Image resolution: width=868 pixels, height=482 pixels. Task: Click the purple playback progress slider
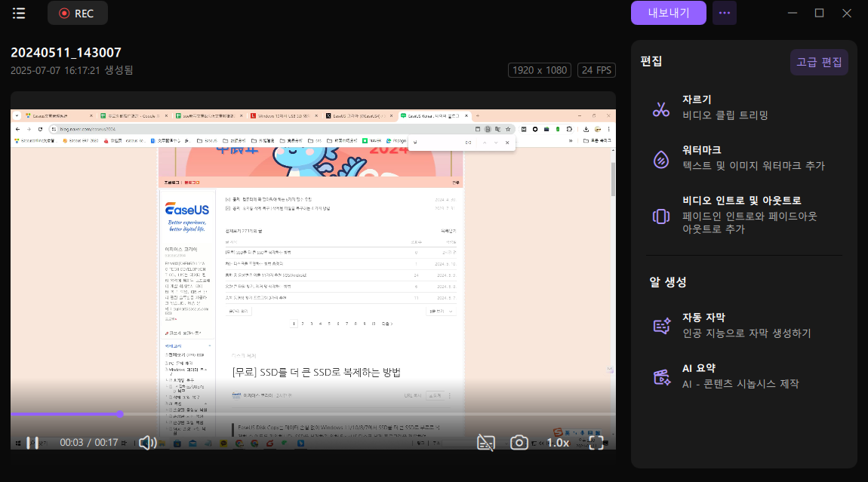point(121,413)
